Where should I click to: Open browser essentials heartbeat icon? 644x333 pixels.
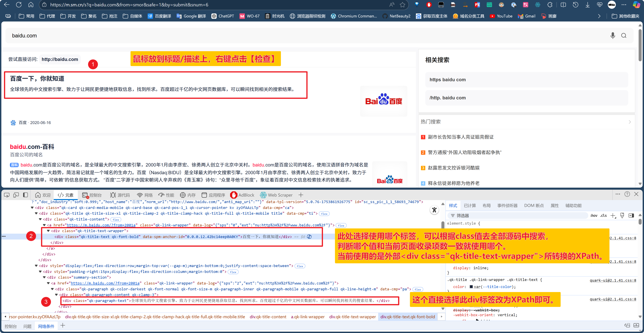coord(600,5)
